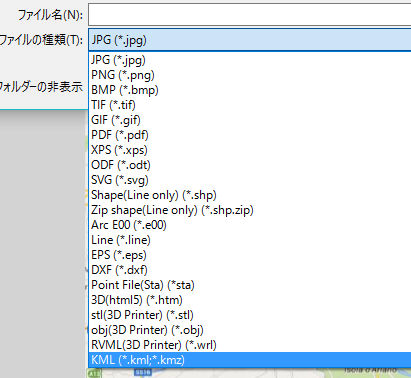This screenshot has height=378, width=411.
Task: Select PDF (*.pdf) export type
Action: coord(250,135)
